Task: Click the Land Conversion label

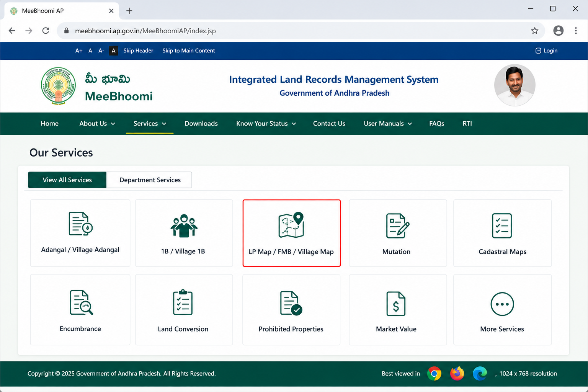Action: pyautogui.click(x=183, y=329)
